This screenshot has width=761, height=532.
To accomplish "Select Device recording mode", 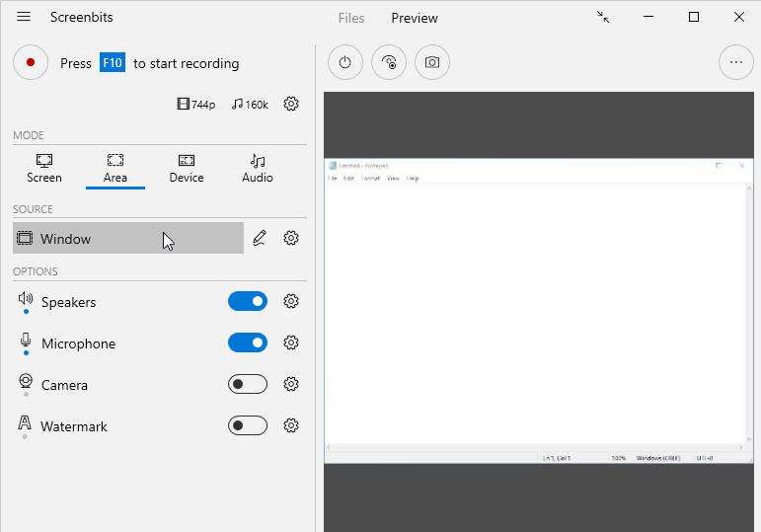I will pyautogui.click(x=187, y=169).
